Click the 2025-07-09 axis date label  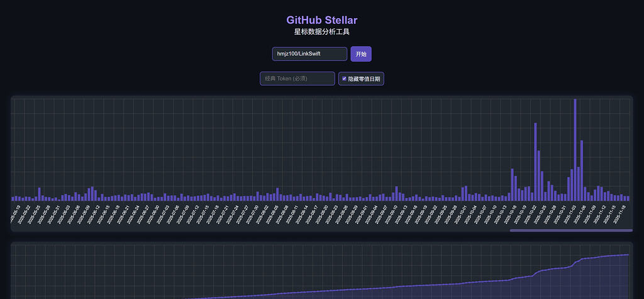pos(182,214)
